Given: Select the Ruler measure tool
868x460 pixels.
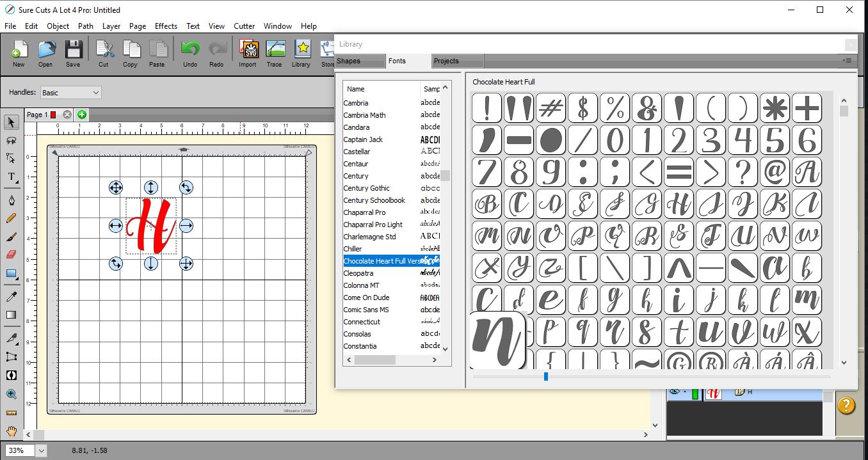Looking at the screenshot, I should tap(11, 413).
